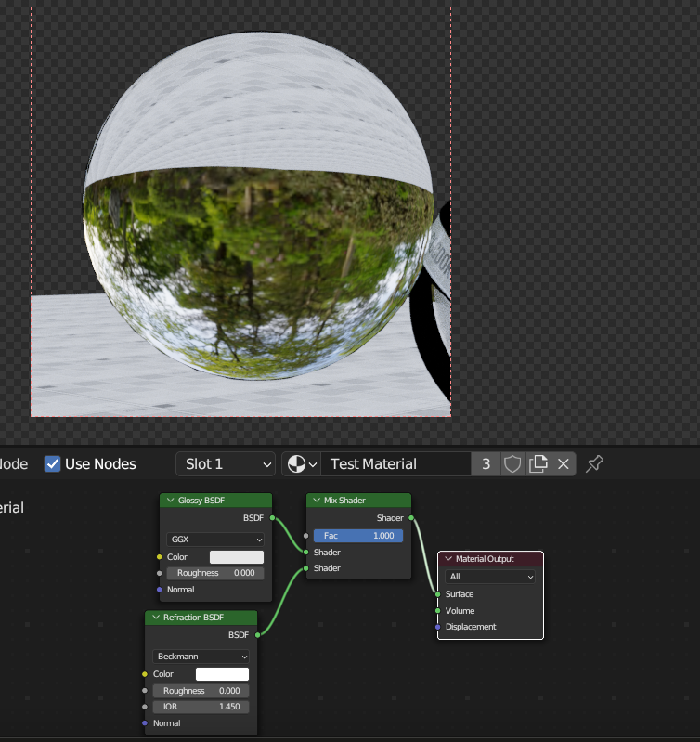The image size is (700, 742).
Task: Toggle the pin icon in node header
Action: [595, 463]
